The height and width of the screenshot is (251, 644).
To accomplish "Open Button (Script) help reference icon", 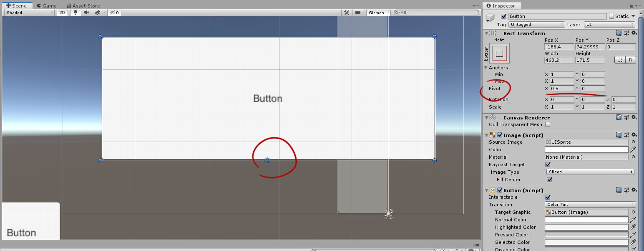I will coord(619,190).
